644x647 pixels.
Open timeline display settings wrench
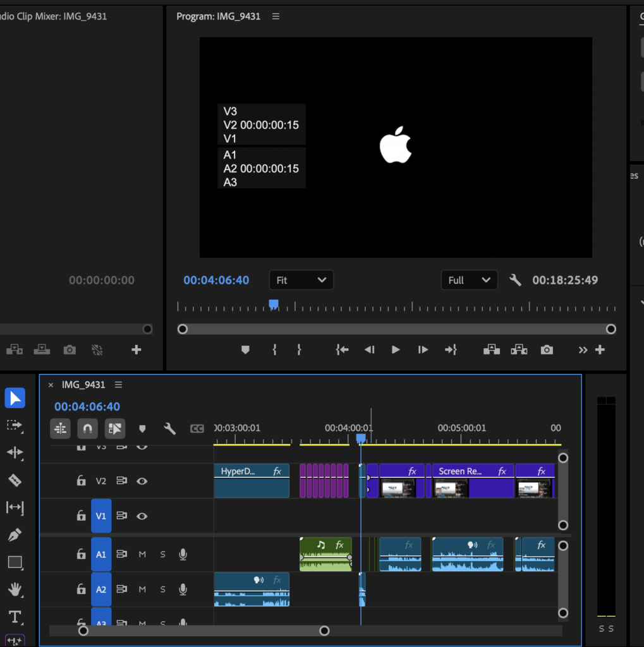click(169, 429)
